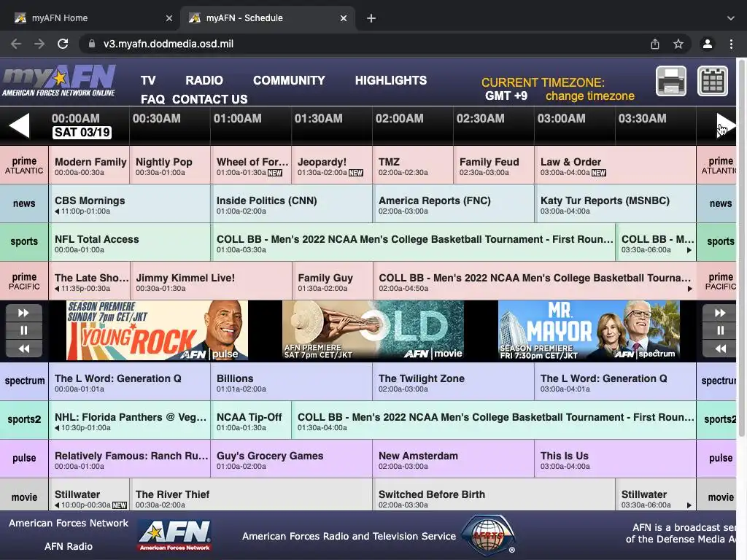This screenshot has width=747, height=560.
Task: Open a new browser tab
Action: click(x=371, y=18)
